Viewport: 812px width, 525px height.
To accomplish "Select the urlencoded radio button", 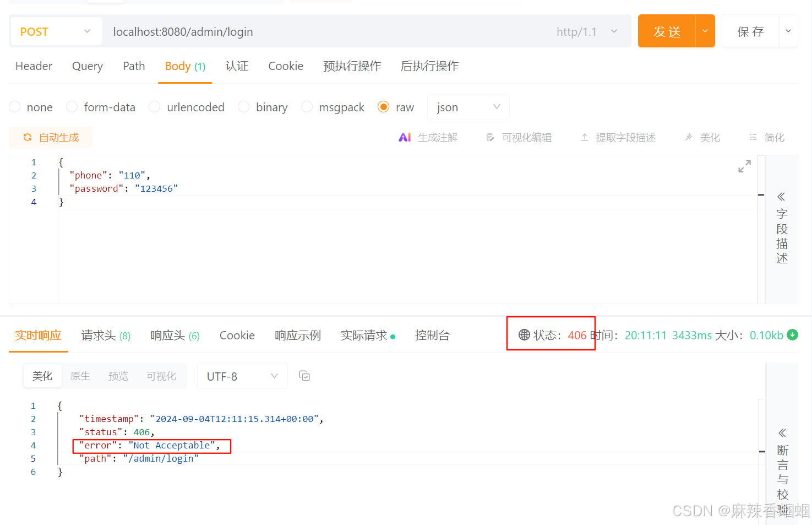I will click(155, 107).
